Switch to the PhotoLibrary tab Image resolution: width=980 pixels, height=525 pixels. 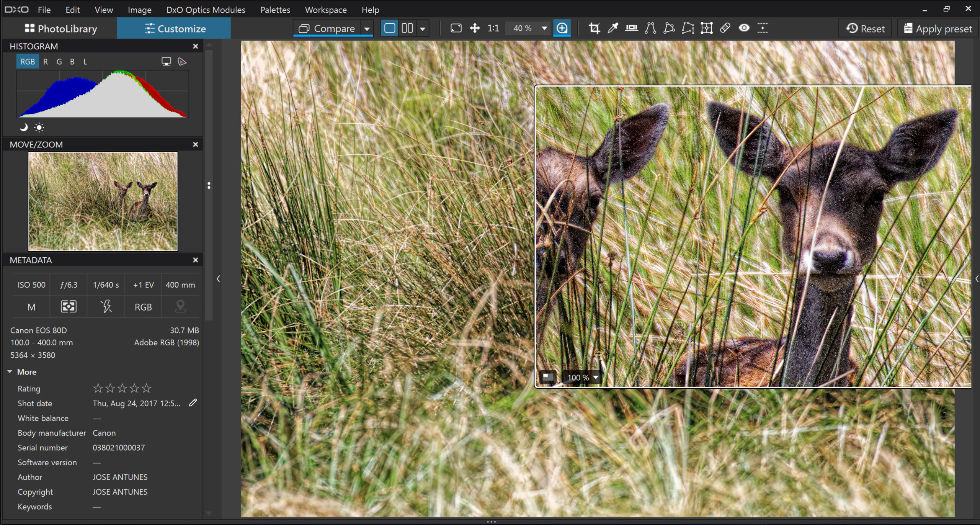coord(60,29)
